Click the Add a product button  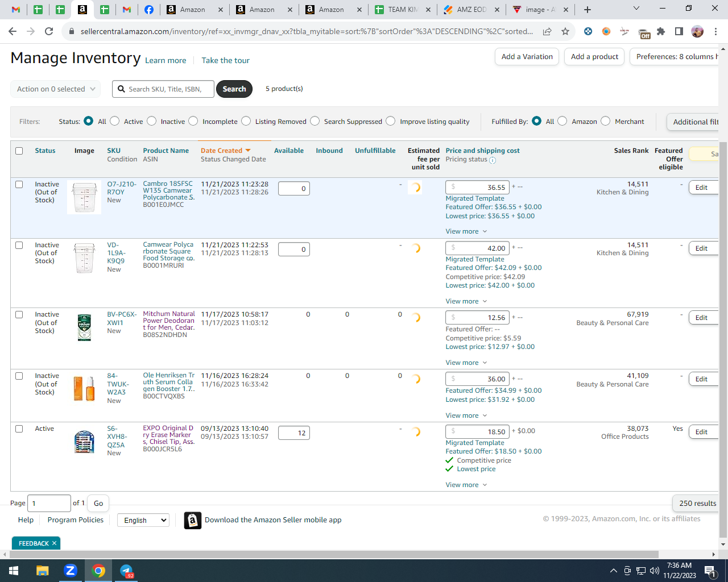[x=594, y=57]
